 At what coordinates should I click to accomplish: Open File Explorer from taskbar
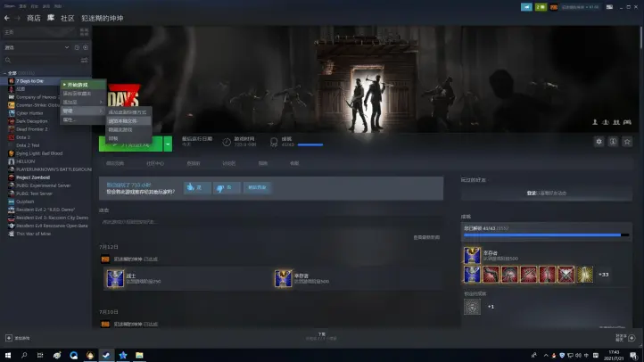click(x=139, y=355)
